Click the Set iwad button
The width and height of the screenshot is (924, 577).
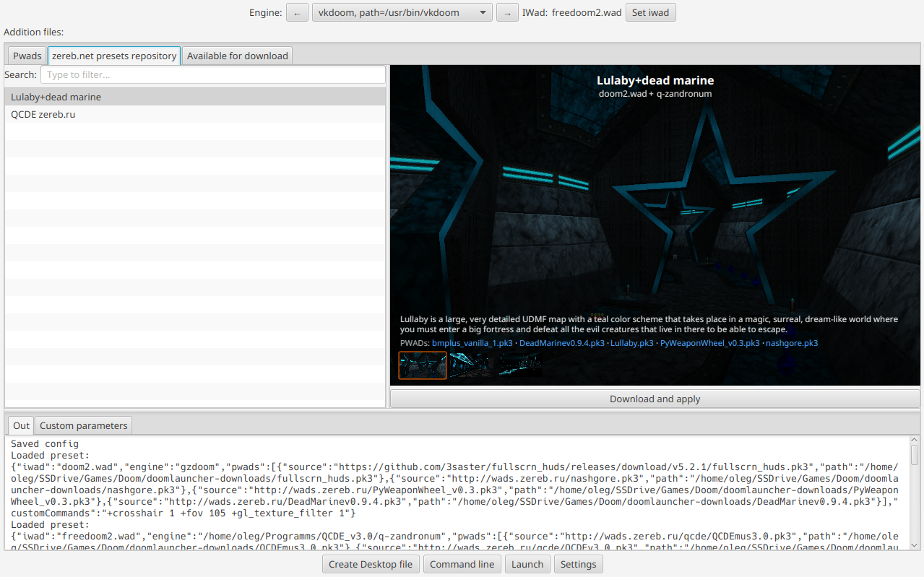point(650,12)
